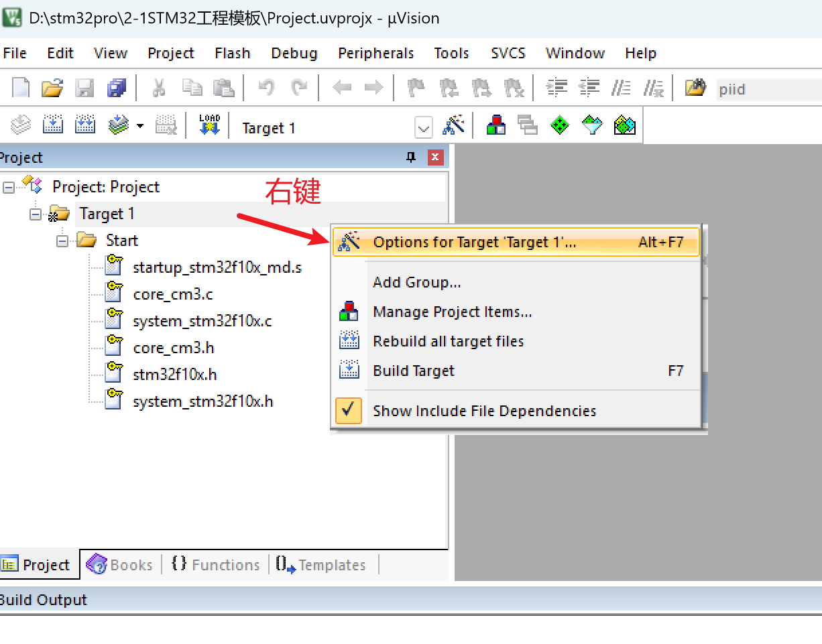This screenshot has width=822, height=644.
Task: Switch to the Functions tab
Action: click(215, 565)
